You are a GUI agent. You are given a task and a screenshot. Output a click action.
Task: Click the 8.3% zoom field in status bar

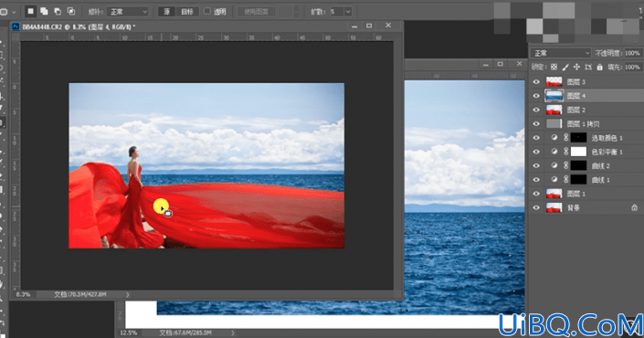point(24,294)
